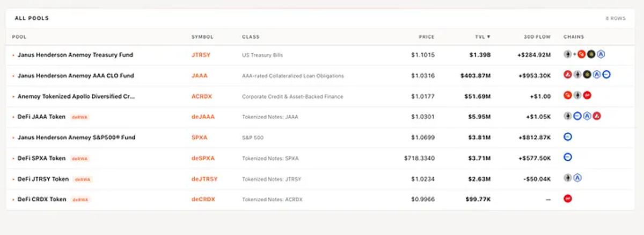Click the deJAAA symbol
This screenshot has width=644, height=235.
tap(203, 117)
